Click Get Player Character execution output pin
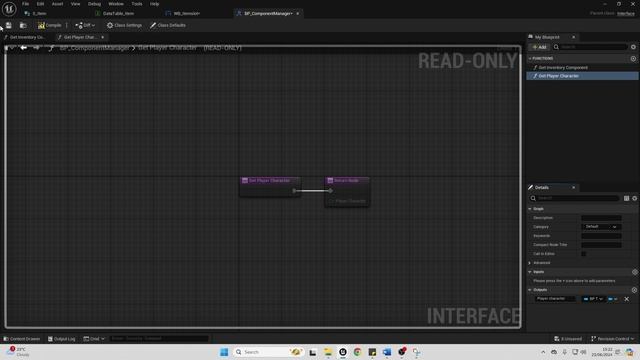The image size is (640, 360). pos(294,191)
